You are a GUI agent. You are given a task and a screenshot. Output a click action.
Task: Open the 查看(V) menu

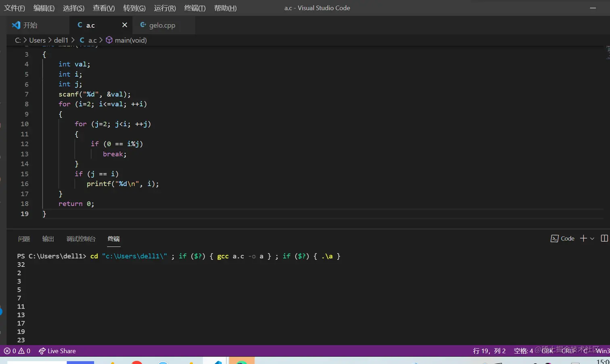click(x=104, y=8)
